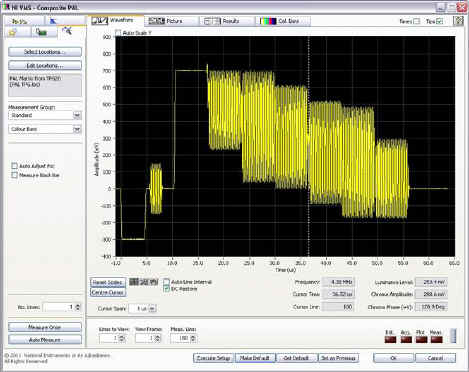Click the Make Default button
Viewport: 469px width, 372px height.
coord(255,358)
